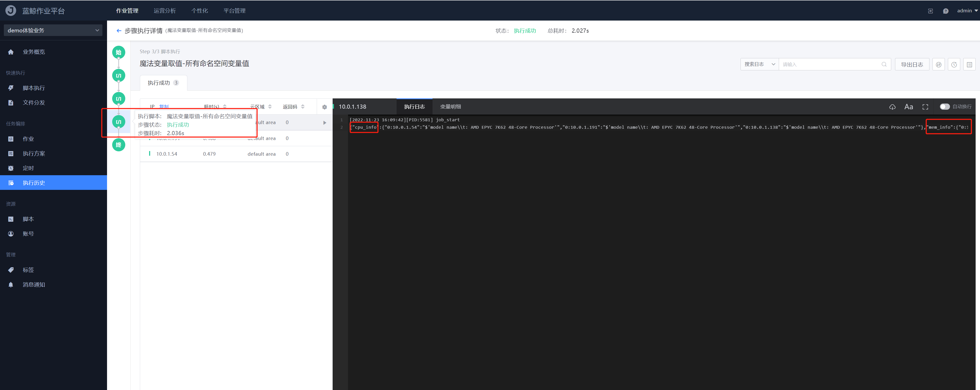Click the 步骤执行详情 page title
The height and width of the screenshot is (390, 980).
pyautogui.click(x=143, y=31)
